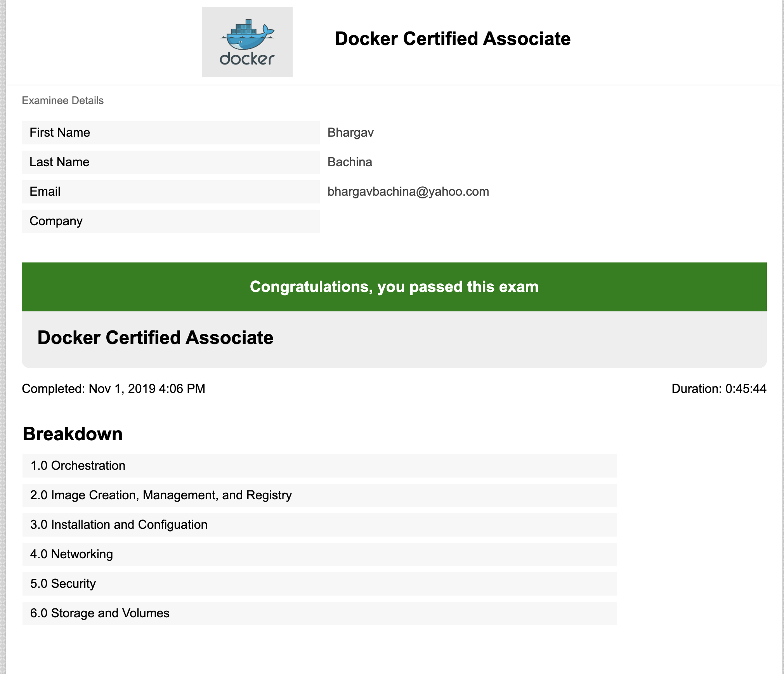Click the first name value Bhargav
Image resolution: width=784 pixels, height=674 pixels.
coord(350,133)
